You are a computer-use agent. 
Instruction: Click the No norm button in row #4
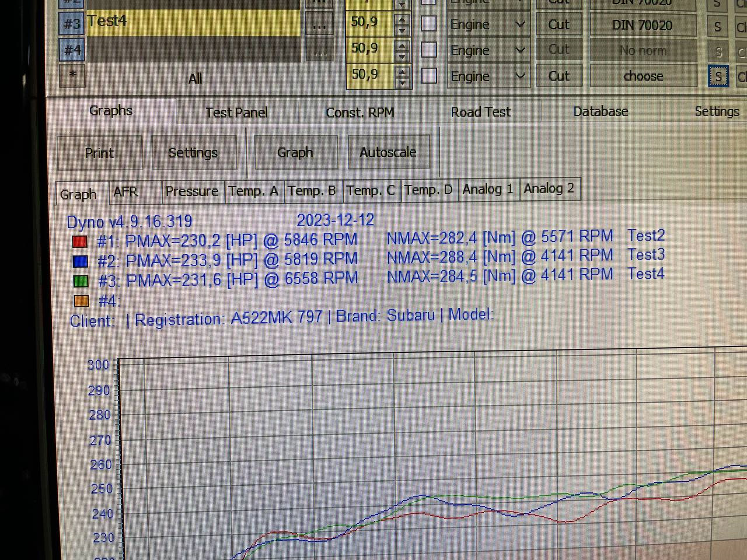click(643, 51)
